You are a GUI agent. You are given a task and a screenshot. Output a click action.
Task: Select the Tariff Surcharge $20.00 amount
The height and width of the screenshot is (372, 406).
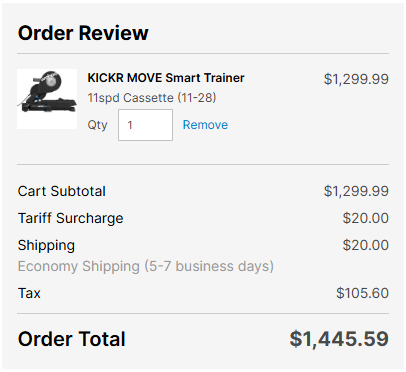pos(366,218)
